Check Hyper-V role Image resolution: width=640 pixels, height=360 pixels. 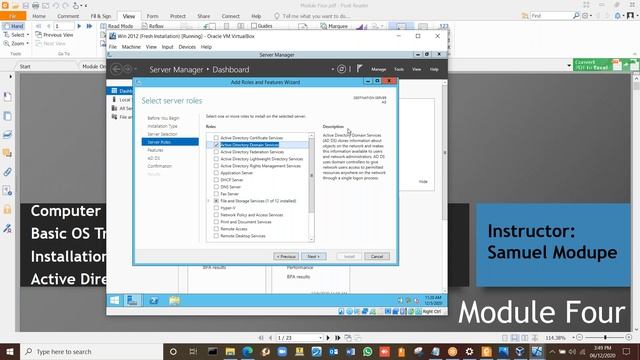point(216,208)
